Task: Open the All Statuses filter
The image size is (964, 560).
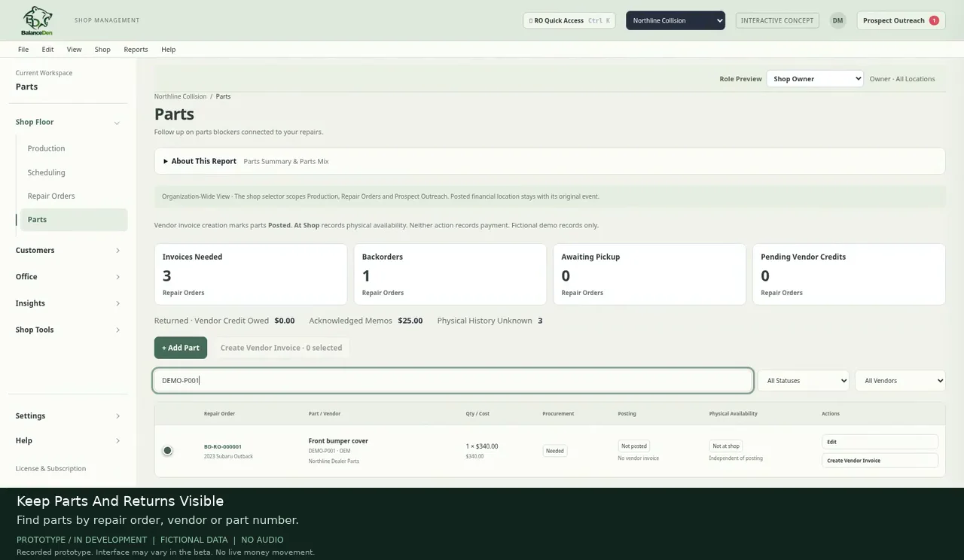Action: [804, 381]
